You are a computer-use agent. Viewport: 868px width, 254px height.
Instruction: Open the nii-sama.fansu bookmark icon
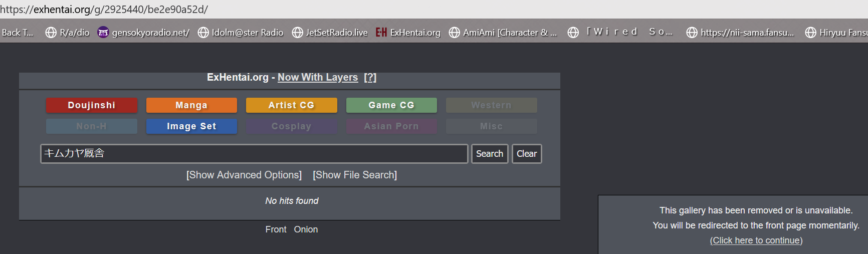click(692, 33)
